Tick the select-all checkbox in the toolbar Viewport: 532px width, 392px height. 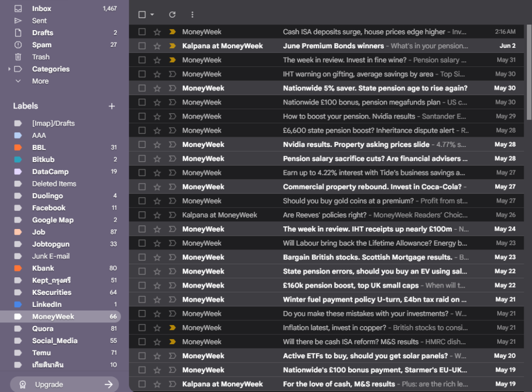142,15
